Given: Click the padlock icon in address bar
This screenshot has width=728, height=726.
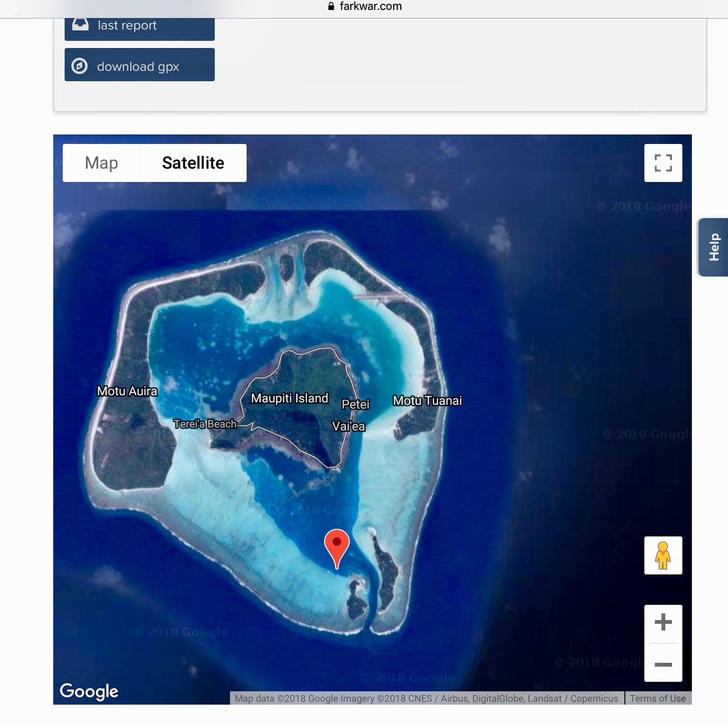Looking at the screenshot, I should point(331,6).
